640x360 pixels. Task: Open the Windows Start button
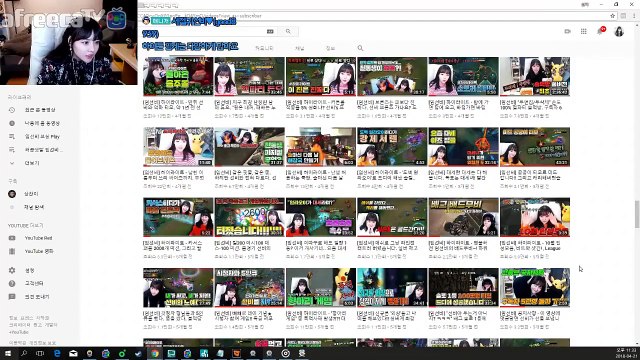8,353
